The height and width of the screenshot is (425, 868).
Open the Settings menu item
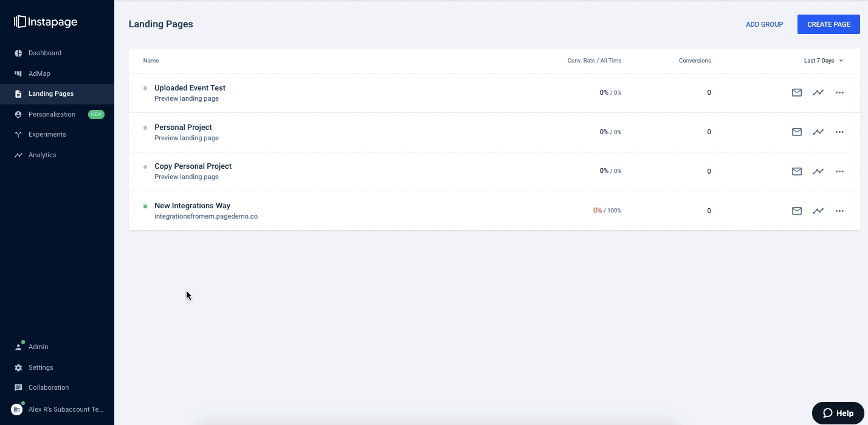coord(40,367)
